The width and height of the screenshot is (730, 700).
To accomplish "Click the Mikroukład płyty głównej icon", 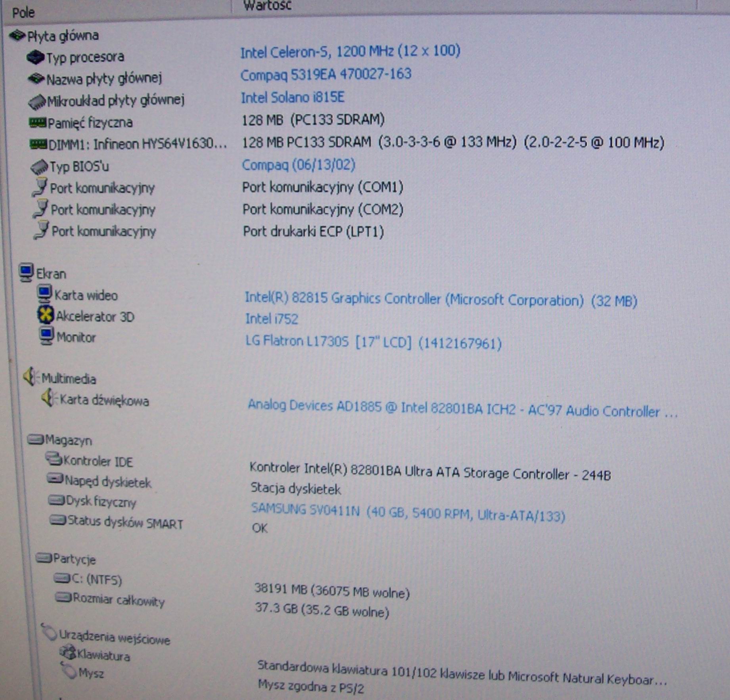I will coord(37,102).
